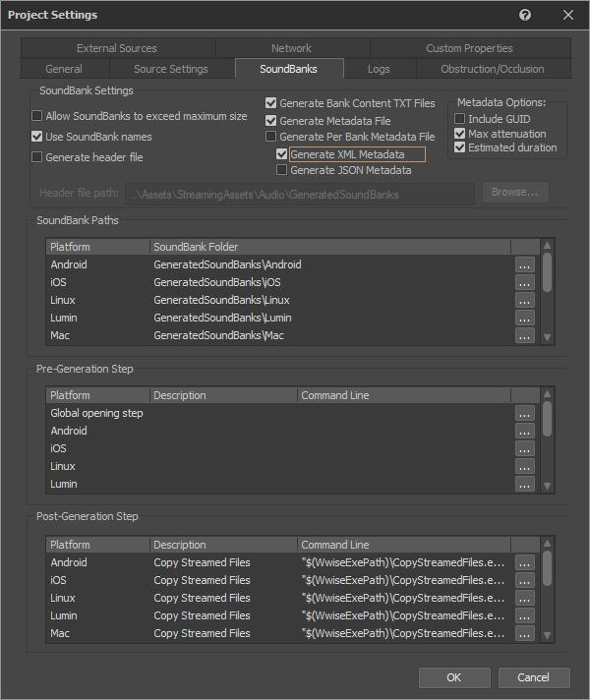Open ellipsis browse for Android SoundBank folder
Screen dimensions: 590x700
coord(525,264)
